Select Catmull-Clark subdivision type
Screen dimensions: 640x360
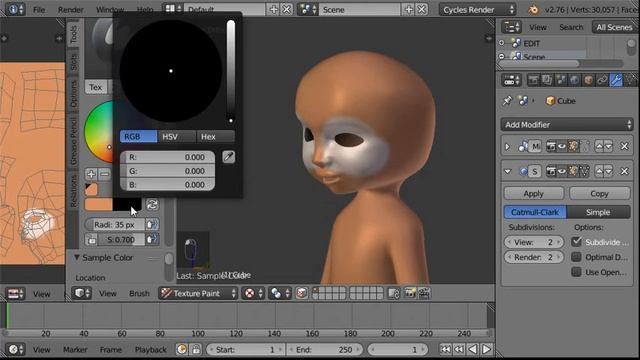[535, 212]
